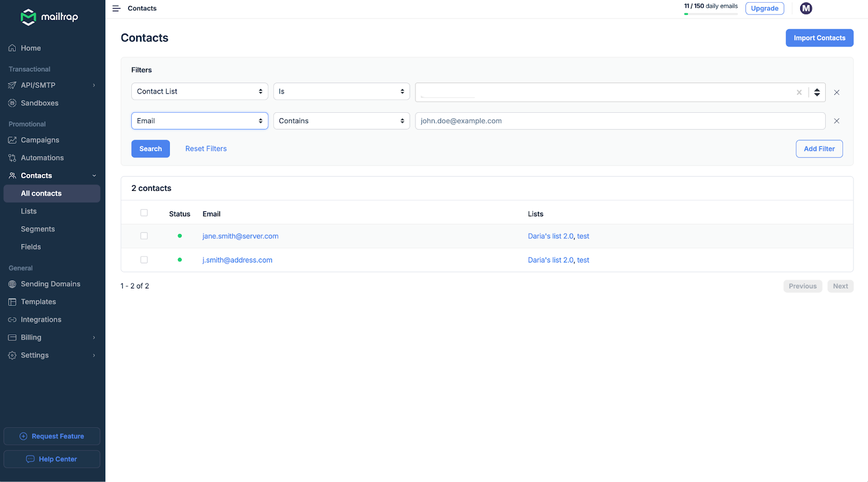This screenshot has height=482, width=868.
Task: Click the chat icon in Help Center
Action: [x=30, y=459]
